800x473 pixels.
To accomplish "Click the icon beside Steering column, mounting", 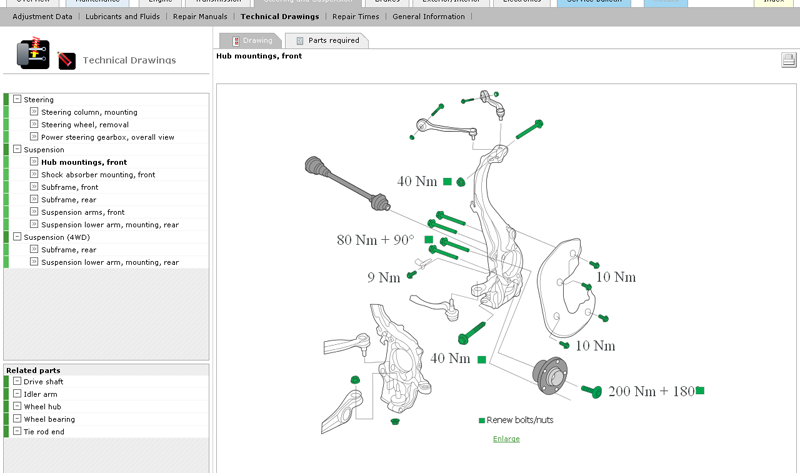I will point(34,112).
